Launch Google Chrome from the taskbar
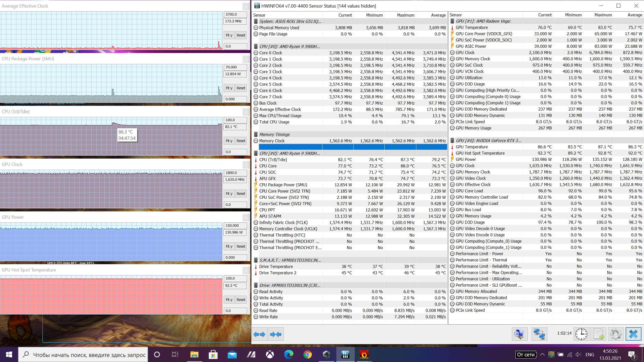This screenshot has height=362, width=644. pyautogui.click(x=307, y=355)
